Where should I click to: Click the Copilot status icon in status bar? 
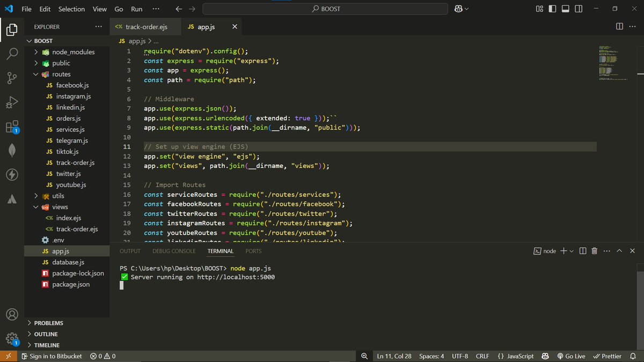(x=545, y=356)
